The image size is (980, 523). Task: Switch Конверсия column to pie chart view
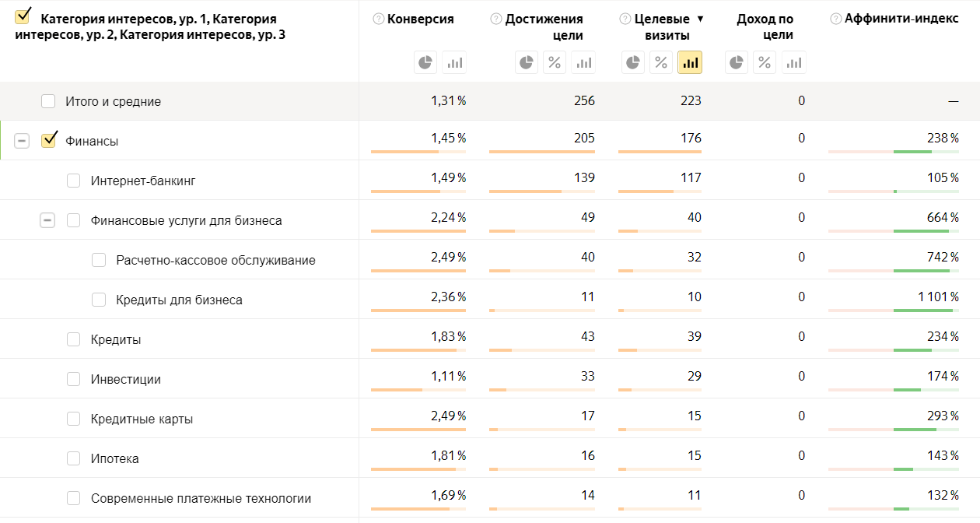[425, 61]
